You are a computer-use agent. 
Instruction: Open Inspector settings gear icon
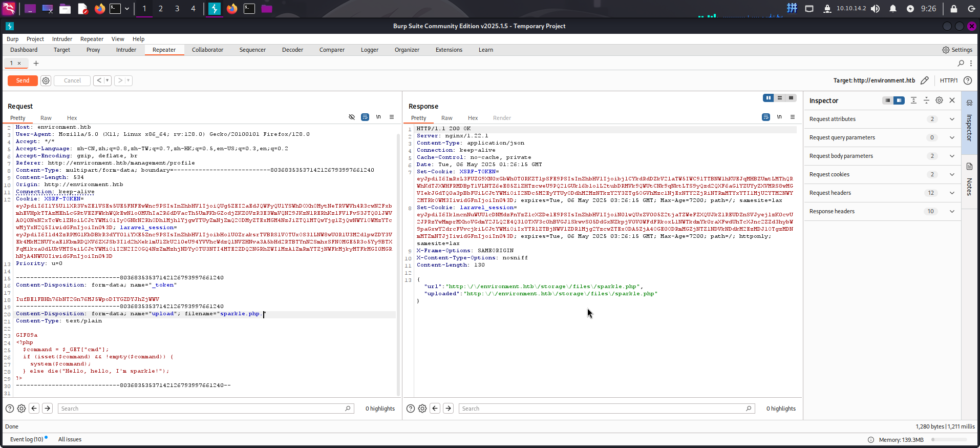939,100
